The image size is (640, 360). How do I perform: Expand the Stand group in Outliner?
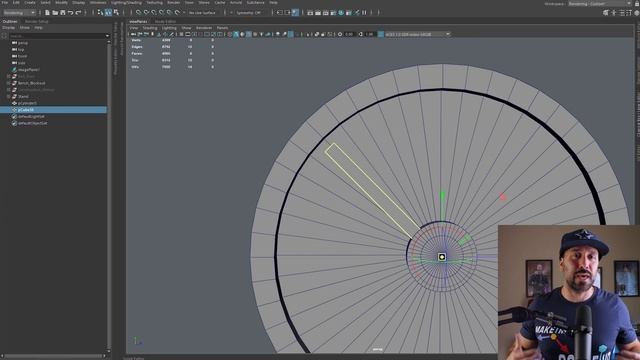9,96
